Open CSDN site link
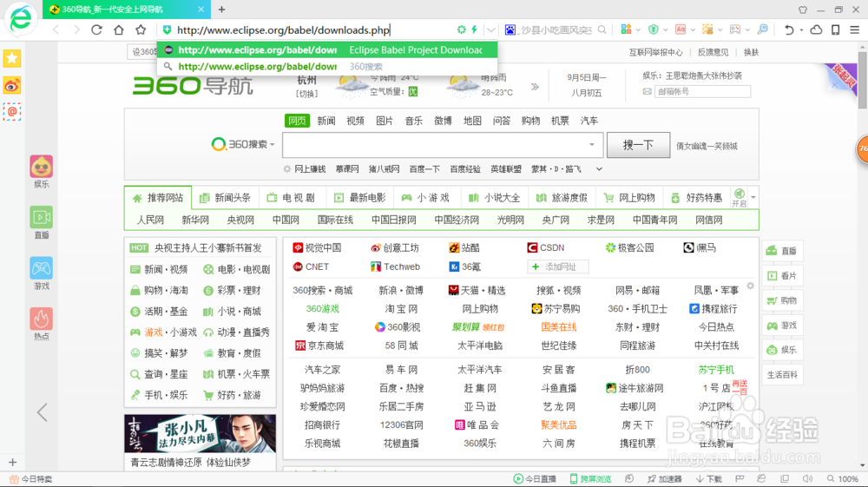 (x=546, y=248)
